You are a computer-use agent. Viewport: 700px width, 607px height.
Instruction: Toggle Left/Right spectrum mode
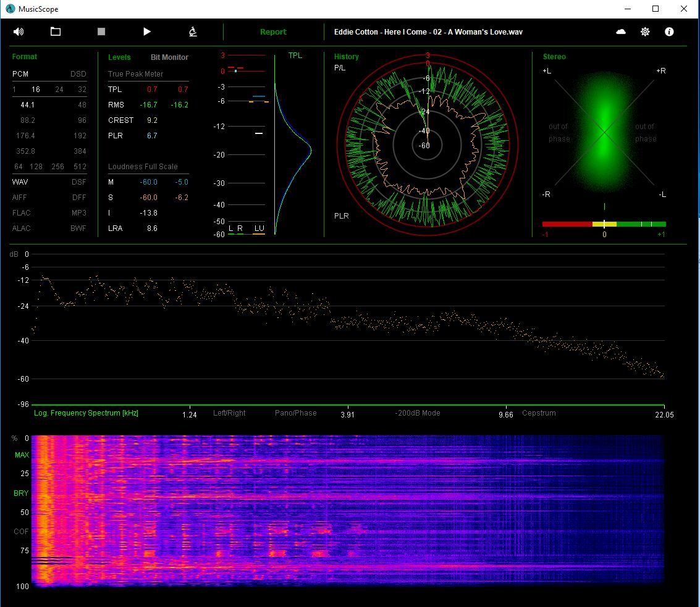[229, 413]
